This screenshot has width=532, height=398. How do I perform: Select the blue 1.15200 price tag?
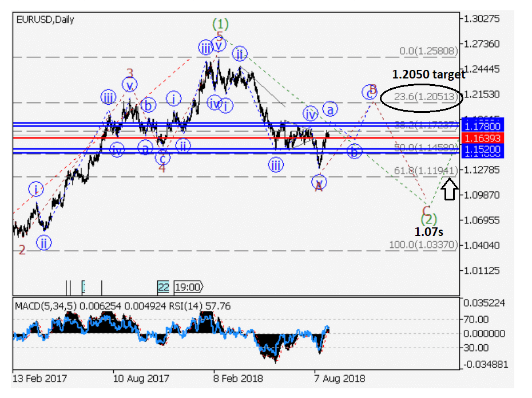(x=482, y=148)
